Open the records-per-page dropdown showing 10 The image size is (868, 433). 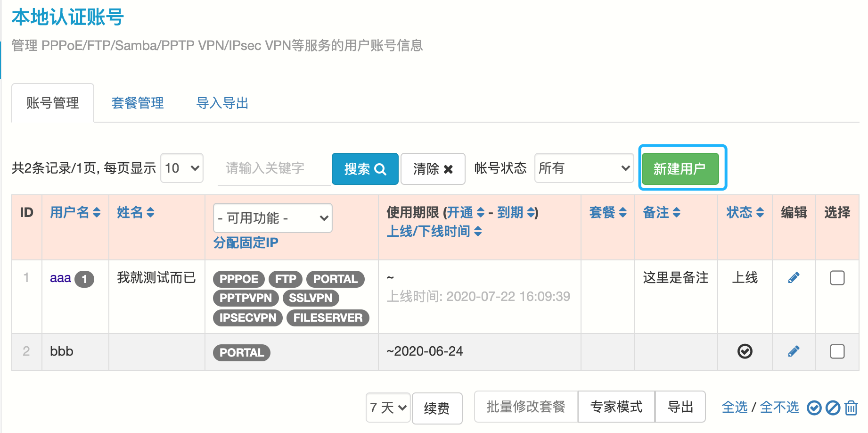point(182,168)
